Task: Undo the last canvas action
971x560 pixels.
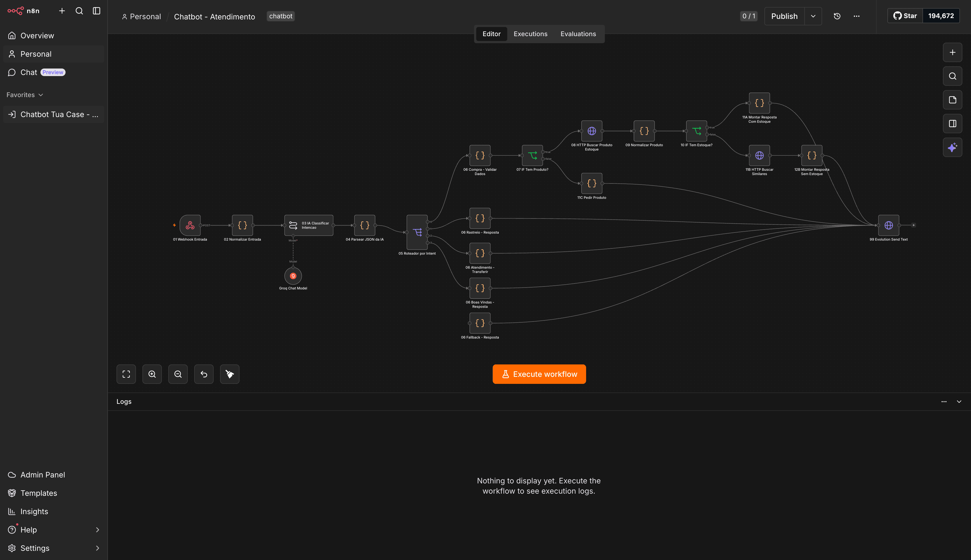Action: click(204, 374)
